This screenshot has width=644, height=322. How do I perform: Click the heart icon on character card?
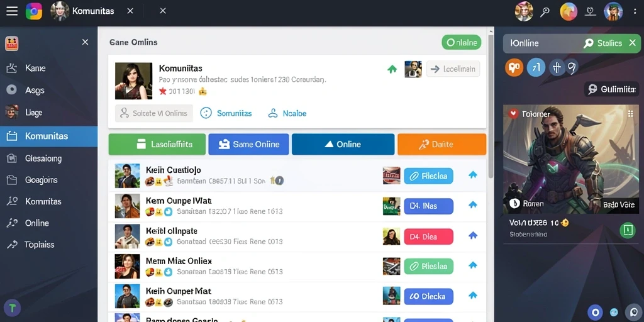click(513, 114)
